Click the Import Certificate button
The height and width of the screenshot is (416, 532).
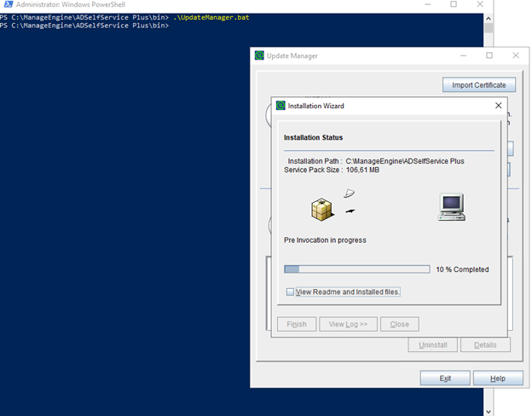pyautogui.click(x=479, y=85)
